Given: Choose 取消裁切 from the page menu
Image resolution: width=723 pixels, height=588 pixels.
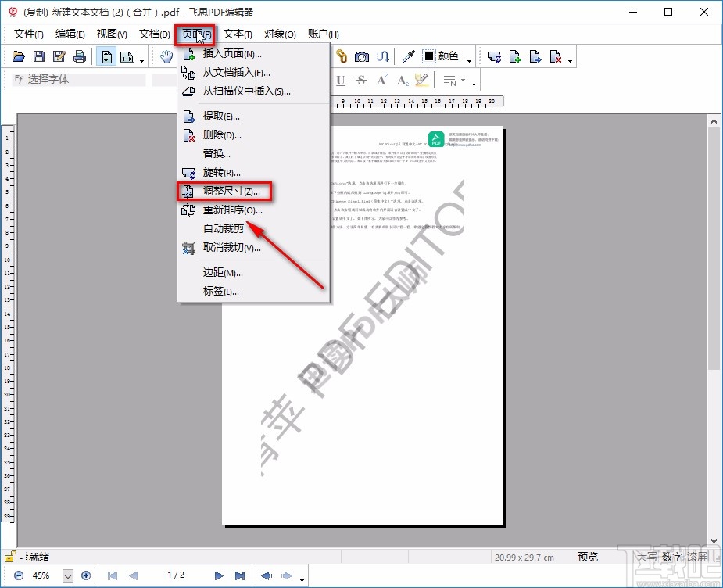Looking at the screenshot, I should [x=253, y=248].
